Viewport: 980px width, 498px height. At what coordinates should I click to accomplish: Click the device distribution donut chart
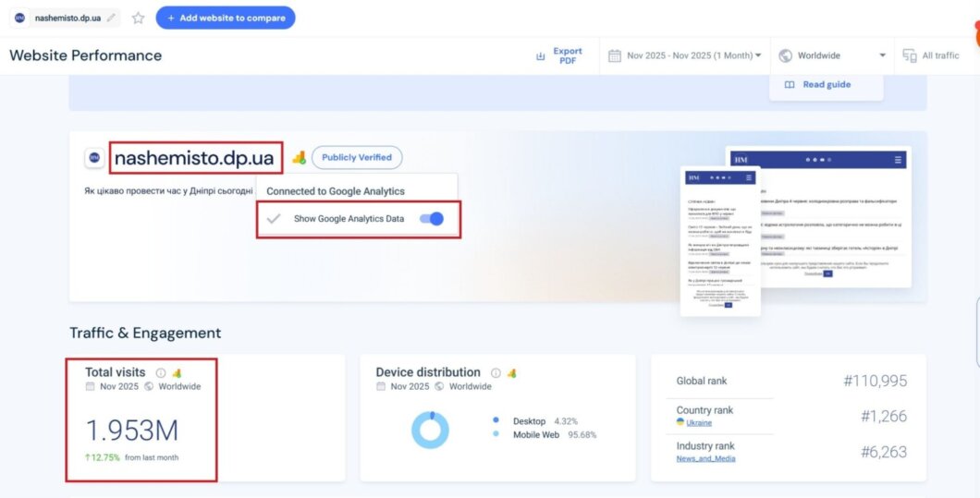[x=430, y=430]
